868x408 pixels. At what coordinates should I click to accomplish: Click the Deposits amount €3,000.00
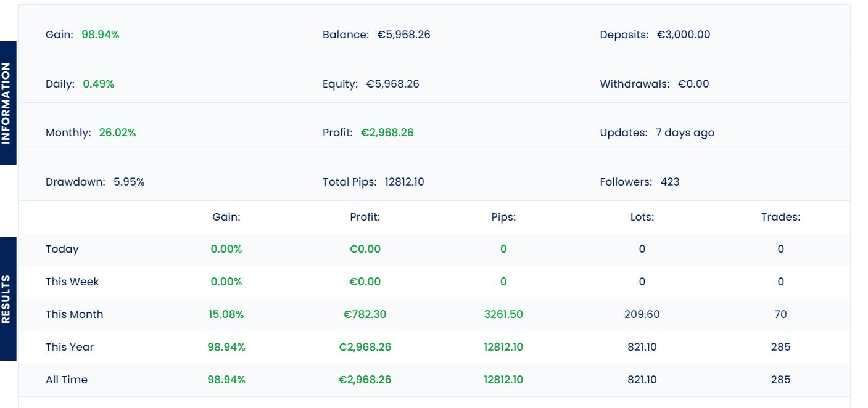(684, 35)
